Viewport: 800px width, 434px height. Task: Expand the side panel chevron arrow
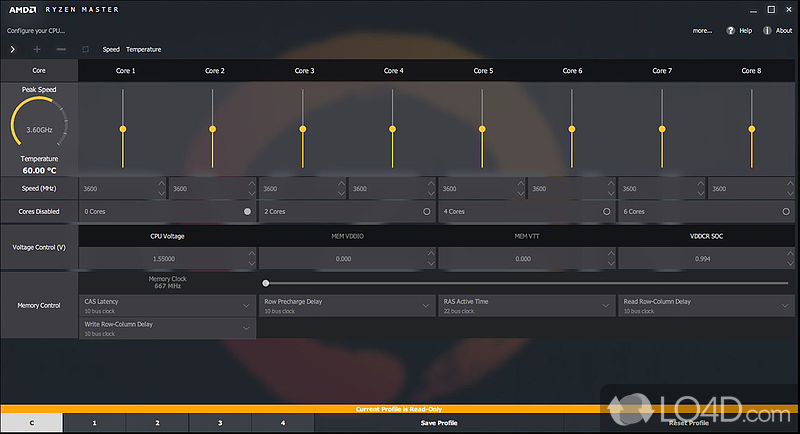tap(13, 49)
